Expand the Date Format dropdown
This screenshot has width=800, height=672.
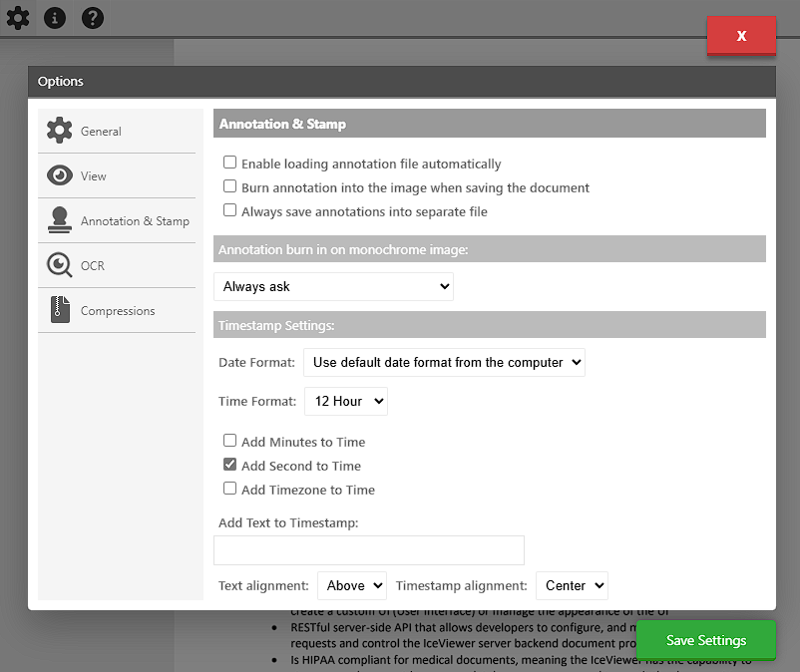pyautogui.click(x=444, y=362)
